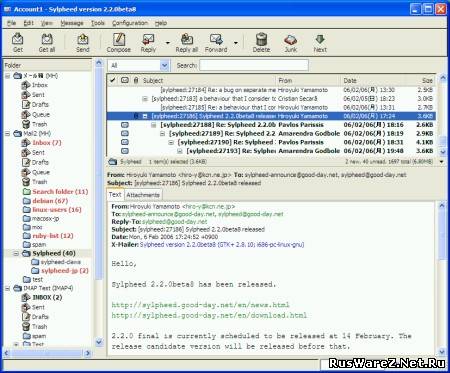The image size is (450, 373).
Task: Open the Message menu
Action: 72,23
